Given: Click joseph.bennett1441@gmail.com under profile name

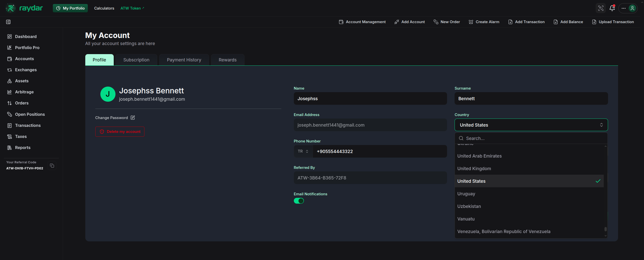Looking at the screenshot, I should point(152,99).
